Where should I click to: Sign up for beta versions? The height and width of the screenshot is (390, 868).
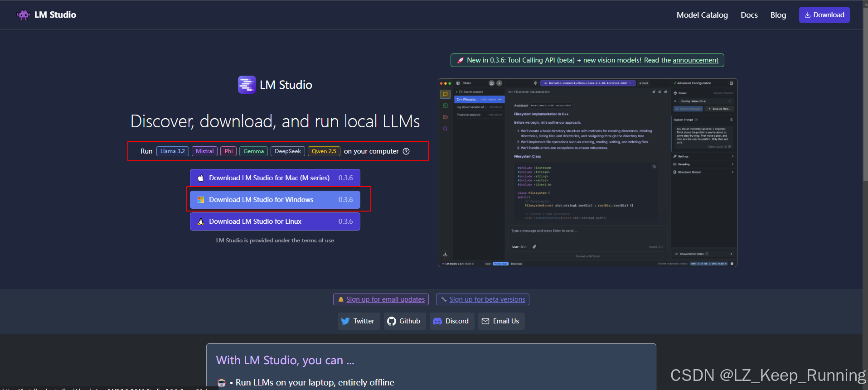coord(483,299)
